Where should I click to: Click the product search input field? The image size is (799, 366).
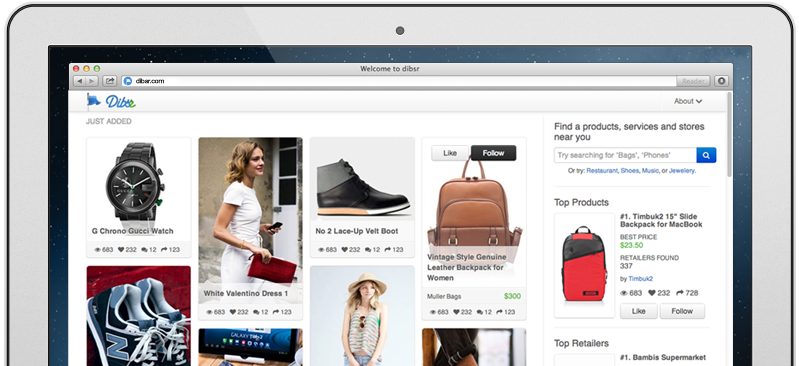625,155
